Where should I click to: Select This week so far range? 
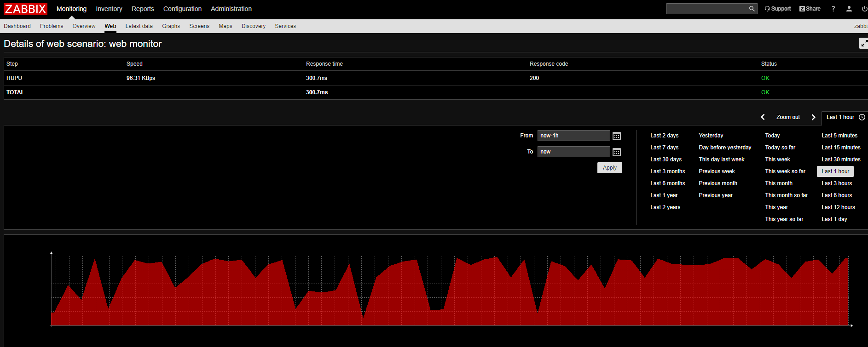pos(785,171)
